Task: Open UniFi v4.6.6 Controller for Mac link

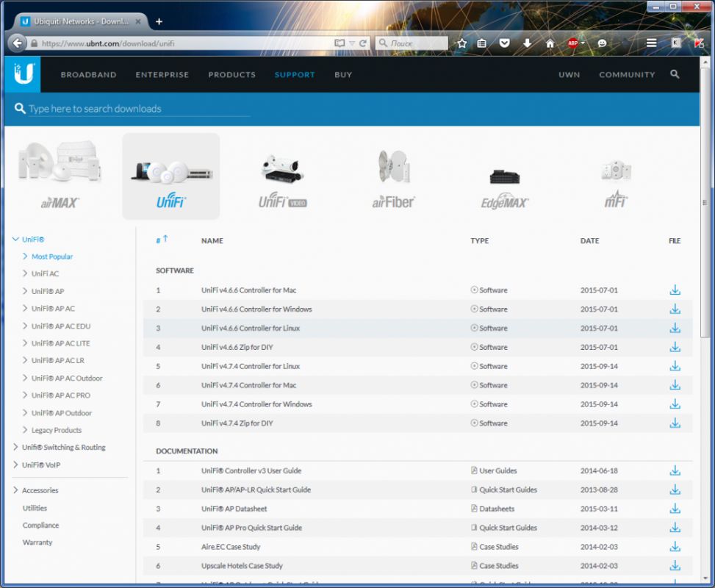Action: pyautogui.click(x=249, y=290)
